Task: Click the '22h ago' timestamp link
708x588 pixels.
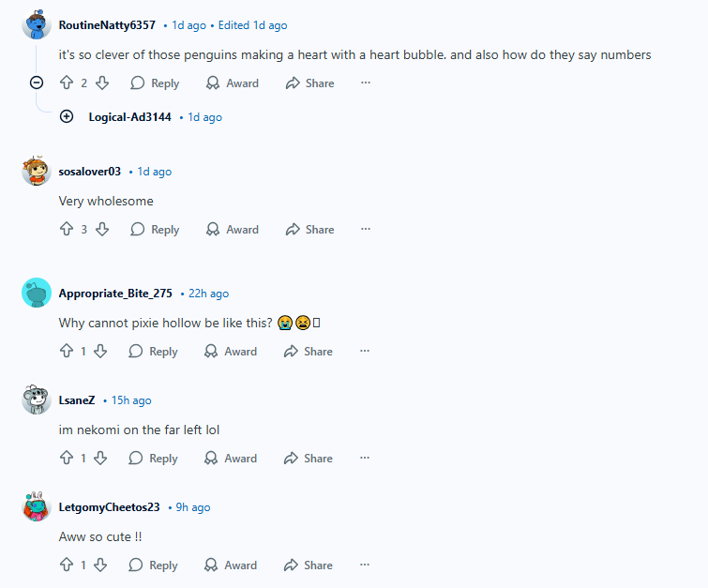Action: pos(208,294)
